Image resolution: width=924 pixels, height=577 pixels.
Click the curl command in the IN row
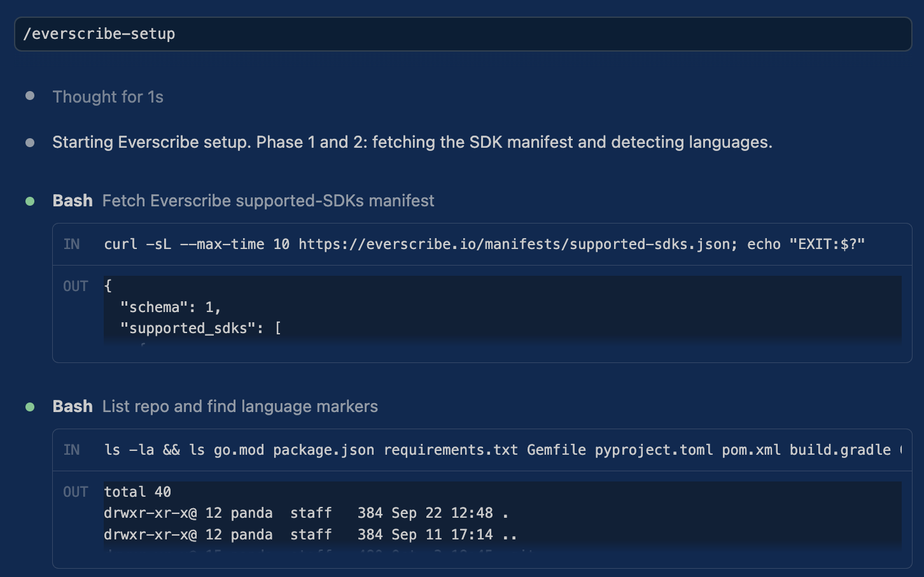tap(484, 245)
